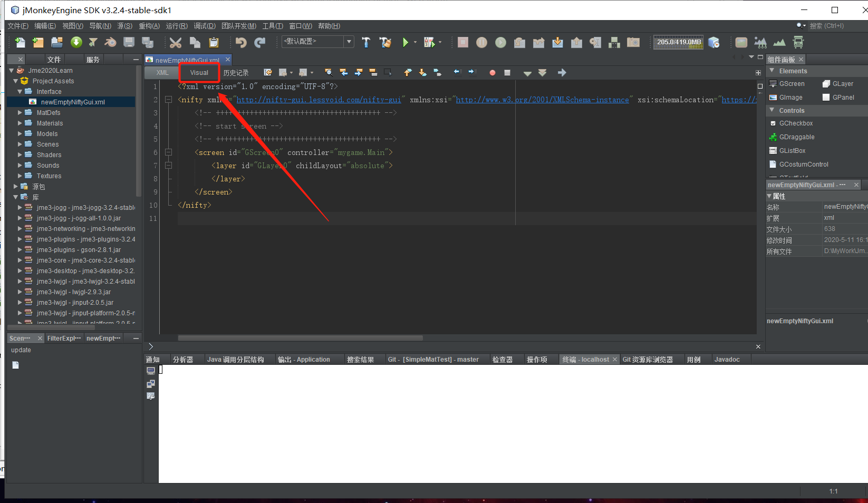Select the GPanel palette element
The width and height of the screenshot is (868, 503).
pyautogui.click(x=838, y=98)
